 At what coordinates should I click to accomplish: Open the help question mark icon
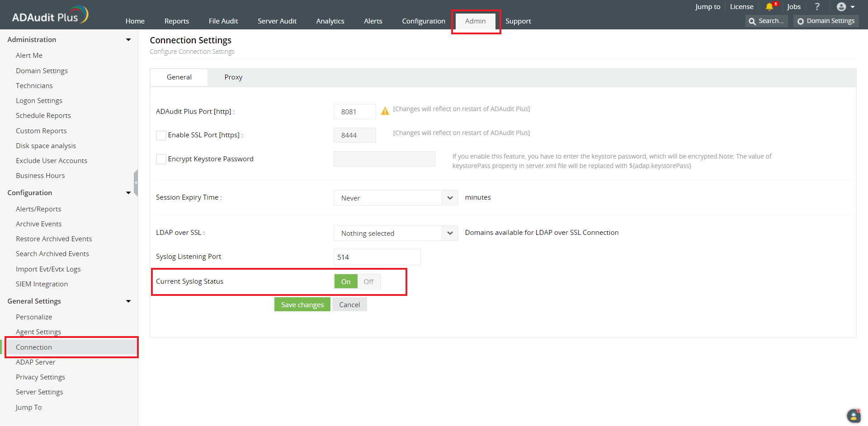[x=817, y=7]
